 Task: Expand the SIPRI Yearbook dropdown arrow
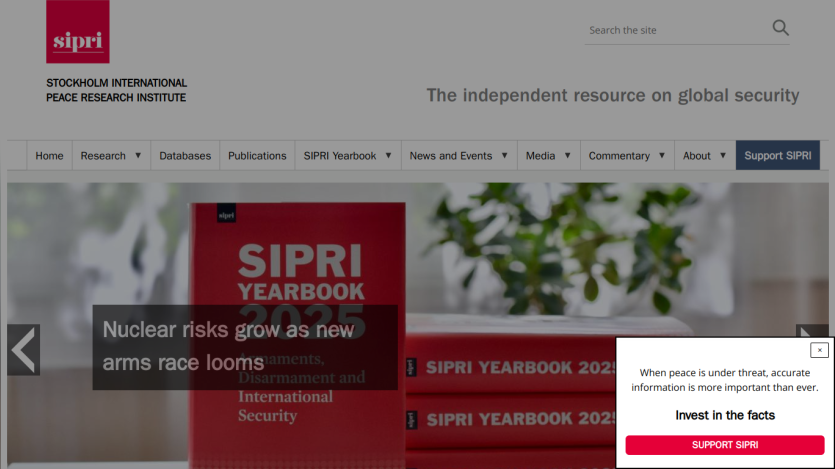coord(388,155)
